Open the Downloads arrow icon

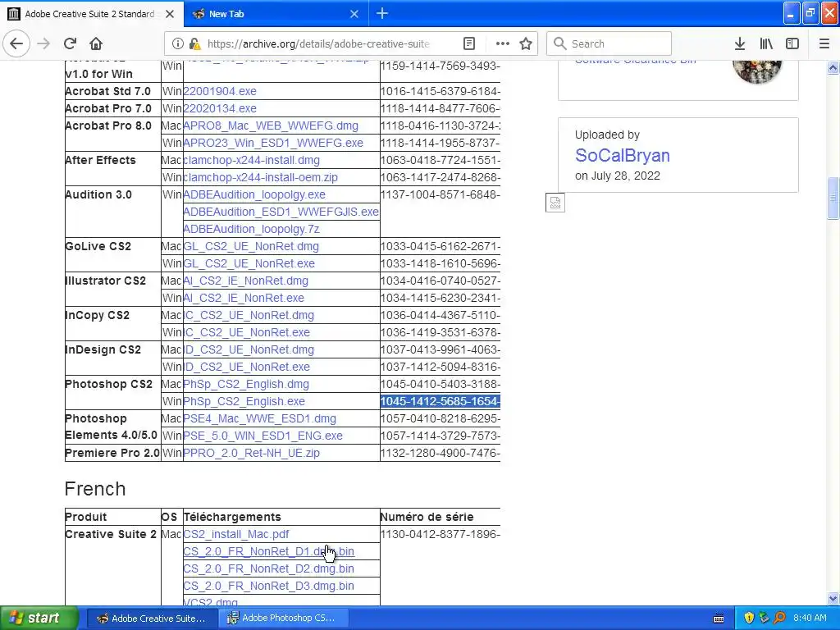(740, 43)
